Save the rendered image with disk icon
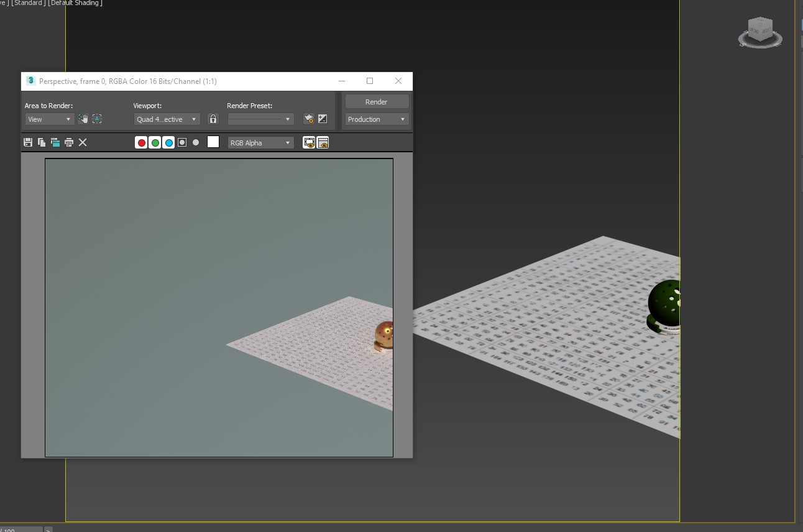The width and height of the screenshot is (803, 532). click(x=28, y=142)
